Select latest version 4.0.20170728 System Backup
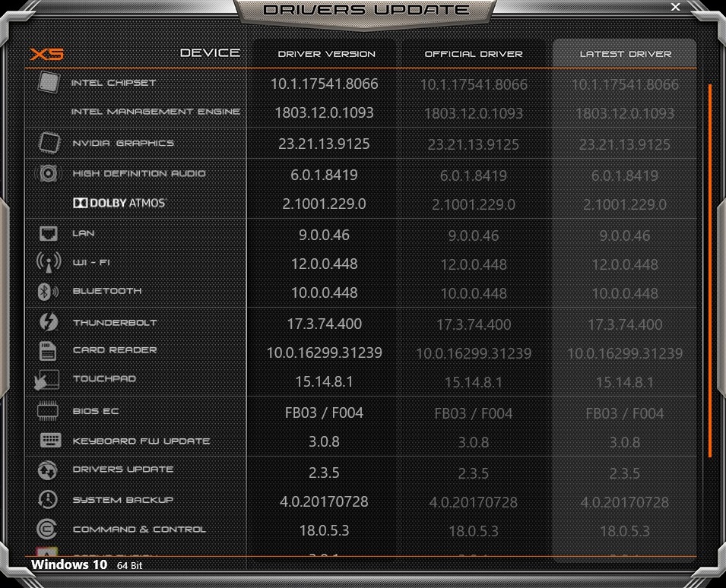This screenshot has width=726, height=588. [x=625, y=502]
